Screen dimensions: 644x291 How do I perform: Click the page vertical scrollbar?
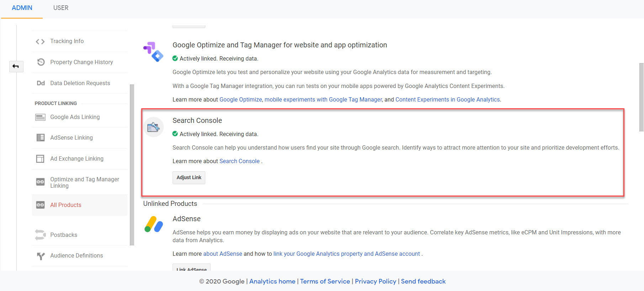coord(641,97)
